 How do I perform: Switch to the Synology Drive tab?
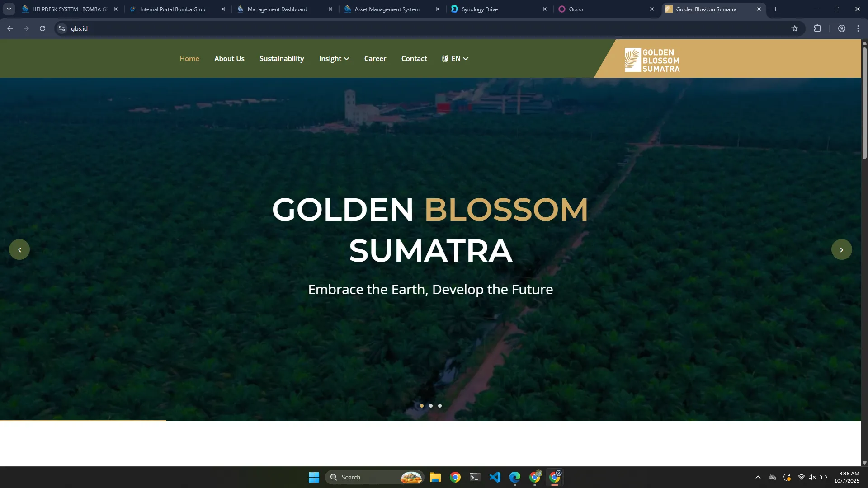pyautogui.click(x=480, y=9)
